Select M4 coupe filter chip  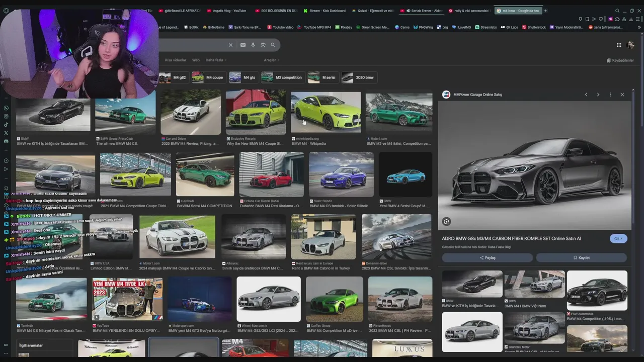point(208,77)
